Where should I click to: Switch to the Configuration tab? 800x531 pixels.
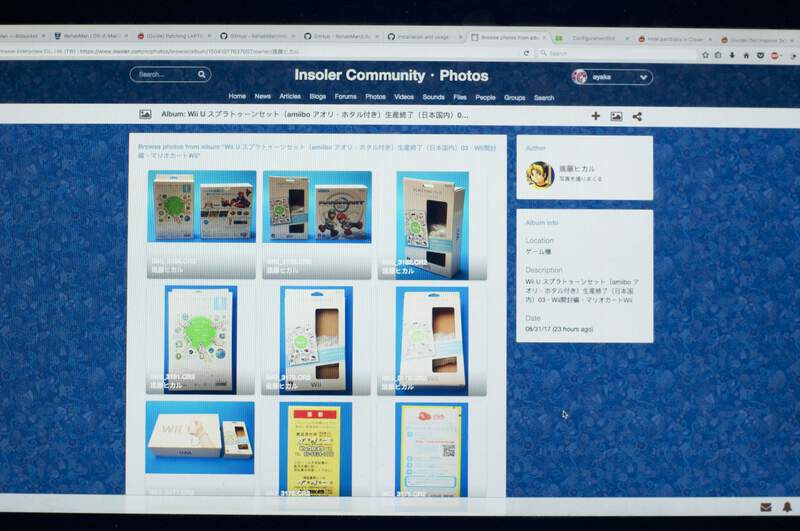(592, 38)
